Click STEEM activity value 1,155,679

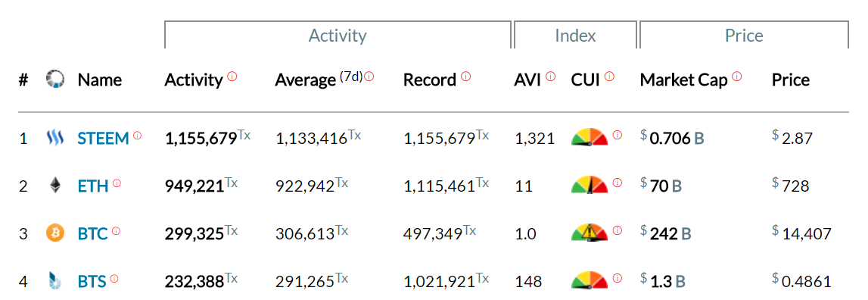click(x=201, y=138)
